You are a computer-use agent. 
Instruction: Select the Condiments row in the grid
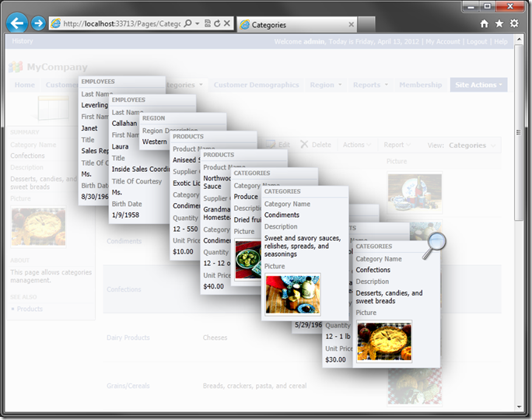pyautogui.click(x=124, y=241)
